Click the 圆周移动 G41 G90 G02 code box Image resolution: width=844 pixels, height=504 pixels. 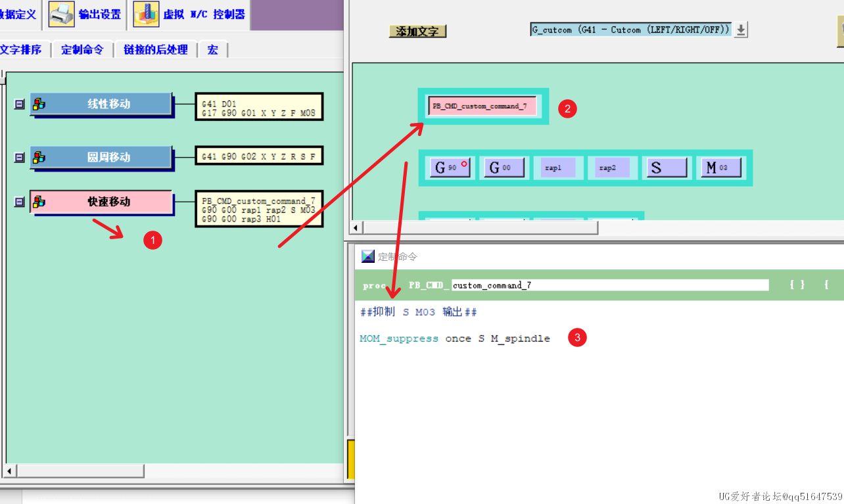pyautogui.click(x=259, y=156)
